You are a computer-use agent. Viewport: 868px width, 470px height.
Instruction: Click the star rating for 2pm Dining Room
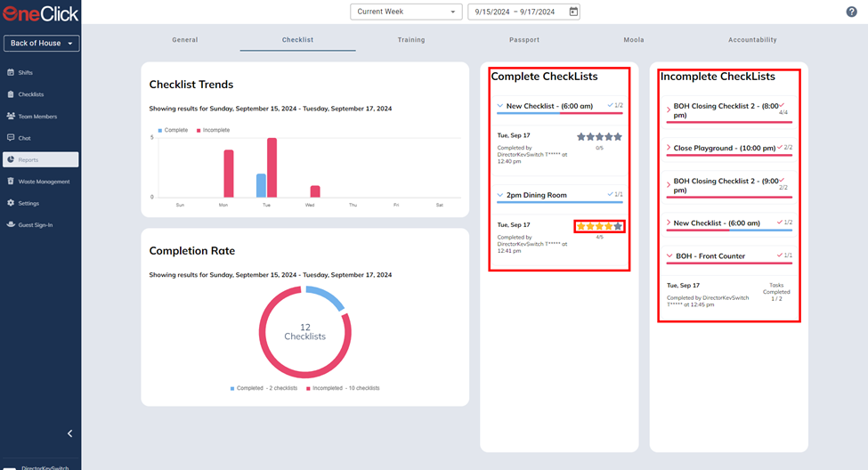tap(599, 226)
